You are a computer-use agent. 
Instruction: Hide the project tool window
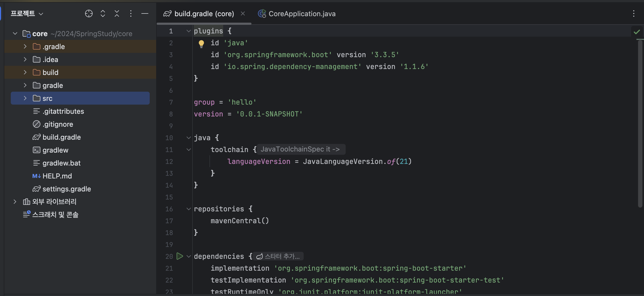[145, 13]
